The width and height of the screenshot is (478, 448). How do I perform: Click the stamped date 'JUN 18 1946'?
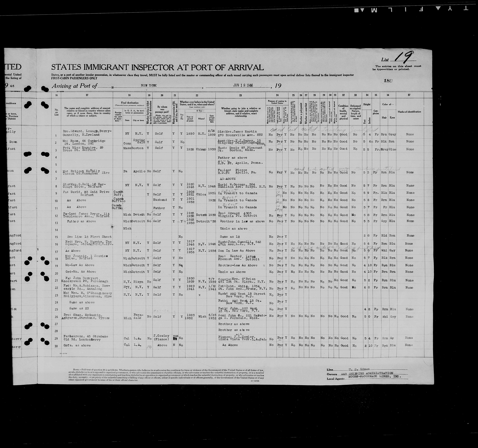click(243, 85)
